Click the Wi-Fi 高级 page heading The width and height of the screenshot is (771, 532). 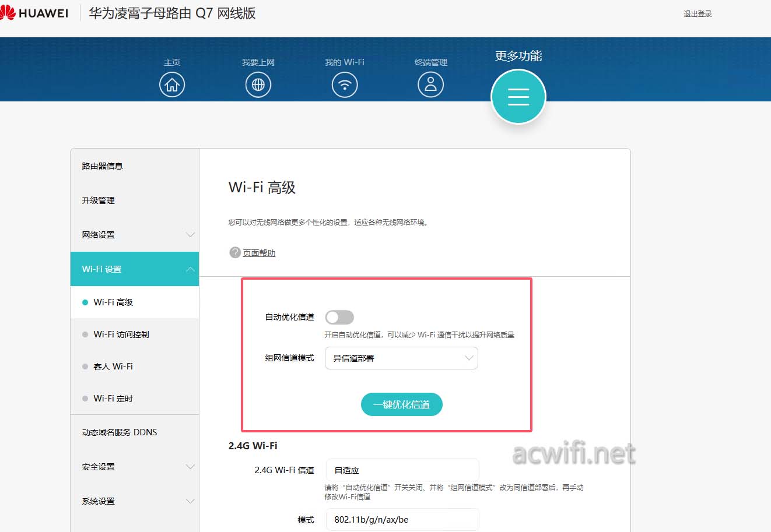click(262, 188)
